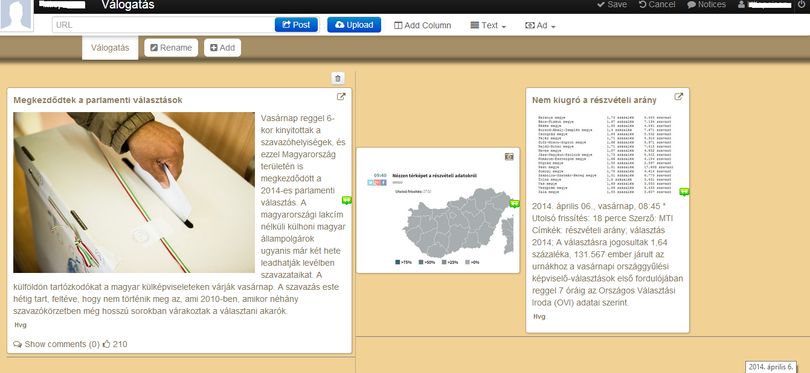Click the power icon in the top bar

click(x=801, y=5)
